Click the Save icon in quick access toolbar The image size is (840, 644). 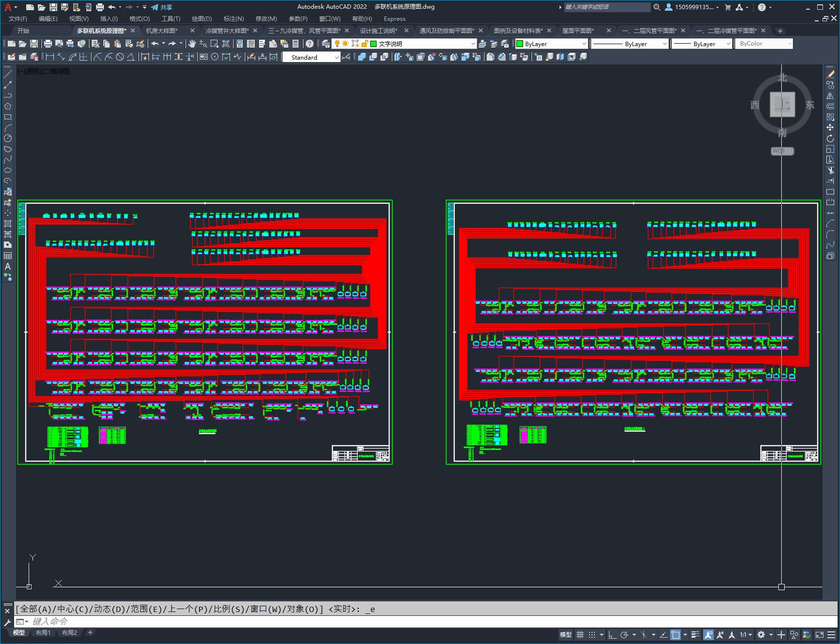[53, 7]
